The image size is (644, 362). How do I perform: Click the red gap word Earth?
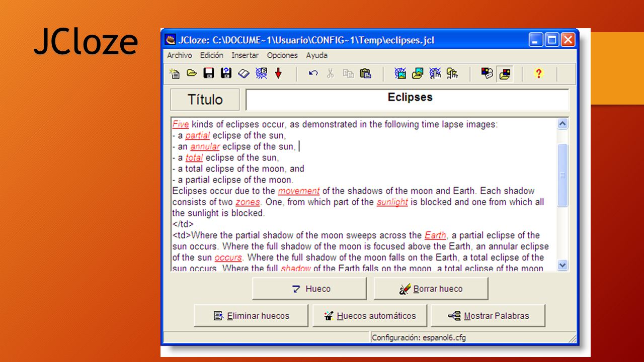[436, 235]
